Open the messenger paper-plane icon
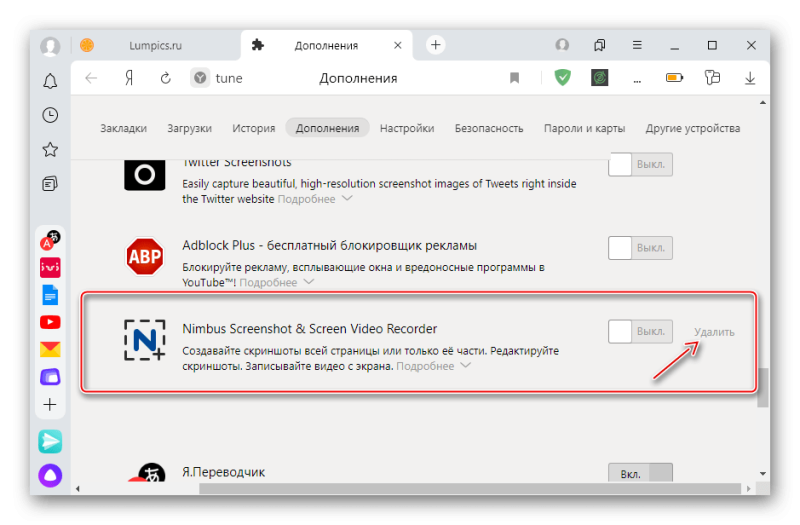This screenshot has height=525, width=800. click(x=50, y=441)
